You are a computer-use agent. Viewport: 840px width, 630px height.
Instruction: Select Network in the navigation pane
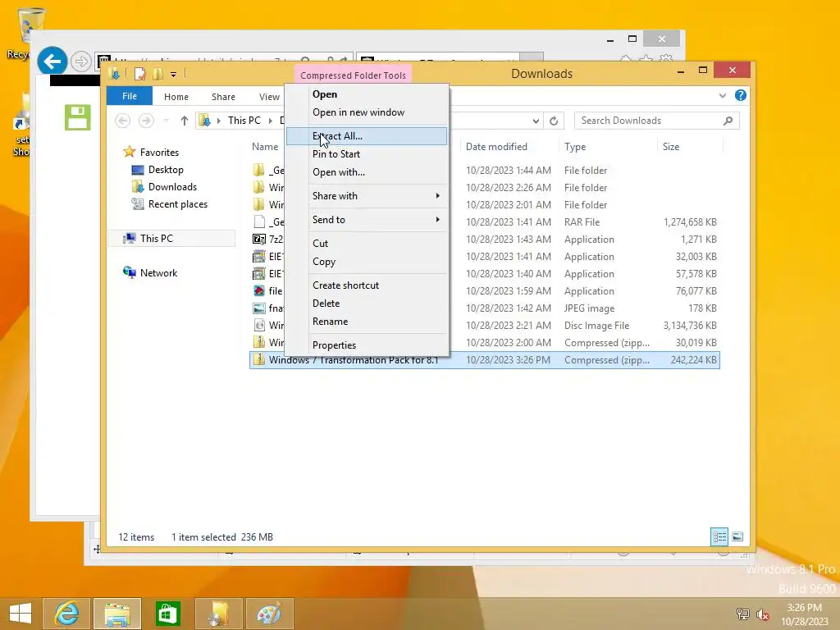[x=158, y=272]
